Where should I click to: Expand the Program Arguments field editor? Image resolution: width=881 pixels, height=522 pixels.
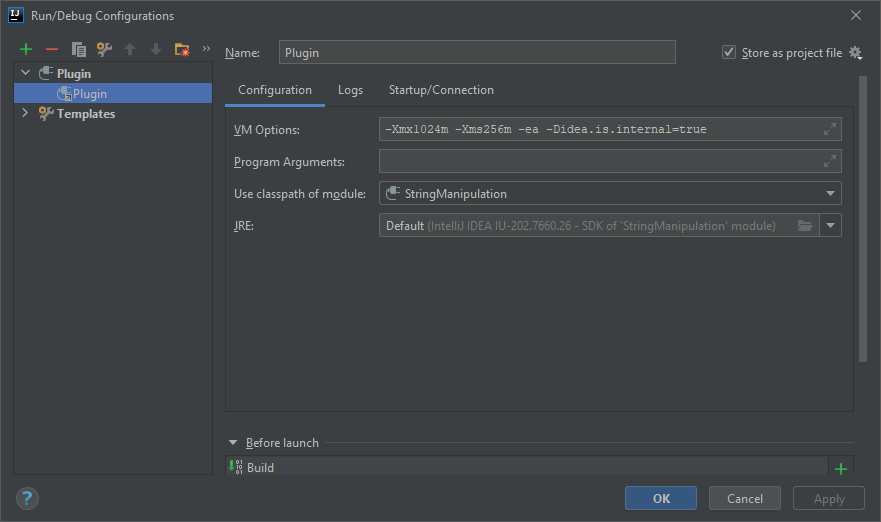pyautogui.click(x=830, y=161)
